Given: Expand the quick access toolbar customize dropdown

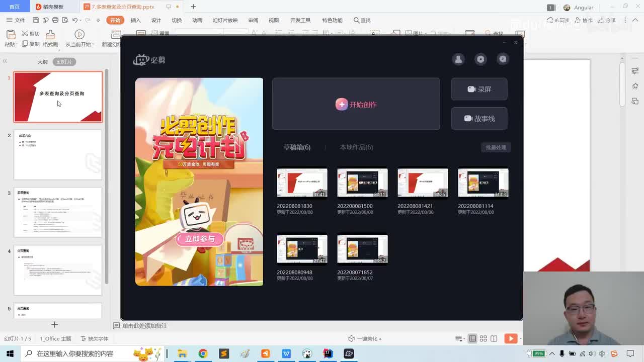Looking at the screenshot, I should (98, 20).
